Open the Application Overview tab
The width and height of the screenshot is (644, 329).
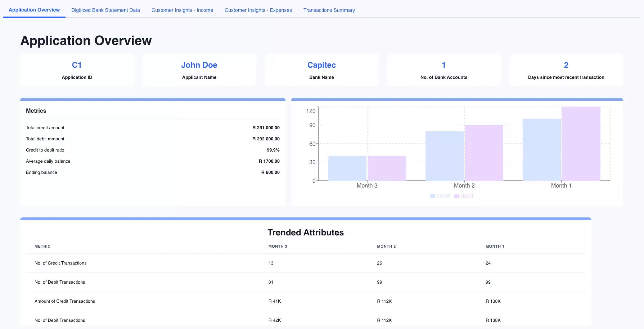pos(34,10)
